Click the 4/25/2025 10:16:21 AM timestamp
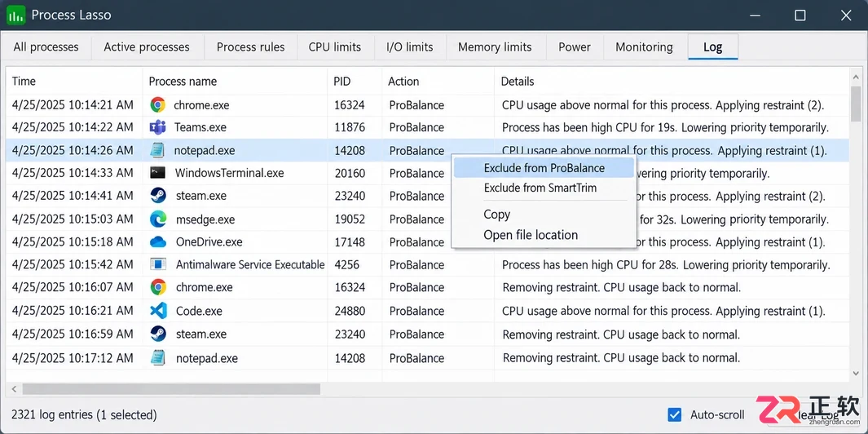Viewport: 868px width, 434px height. pyautogui.click(x=73, y=311)
